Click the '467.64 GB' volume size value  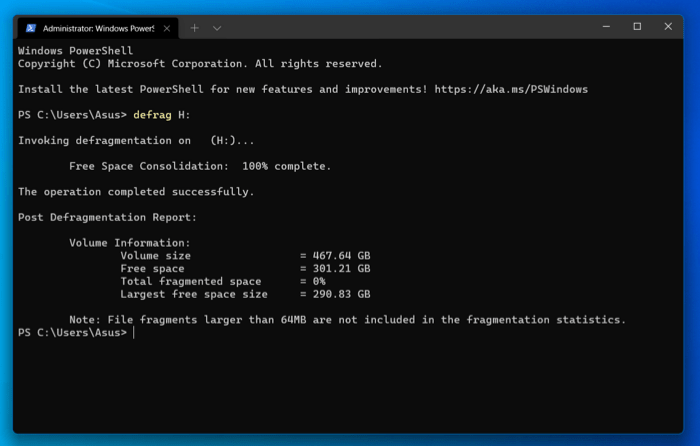tap(341, 256)
